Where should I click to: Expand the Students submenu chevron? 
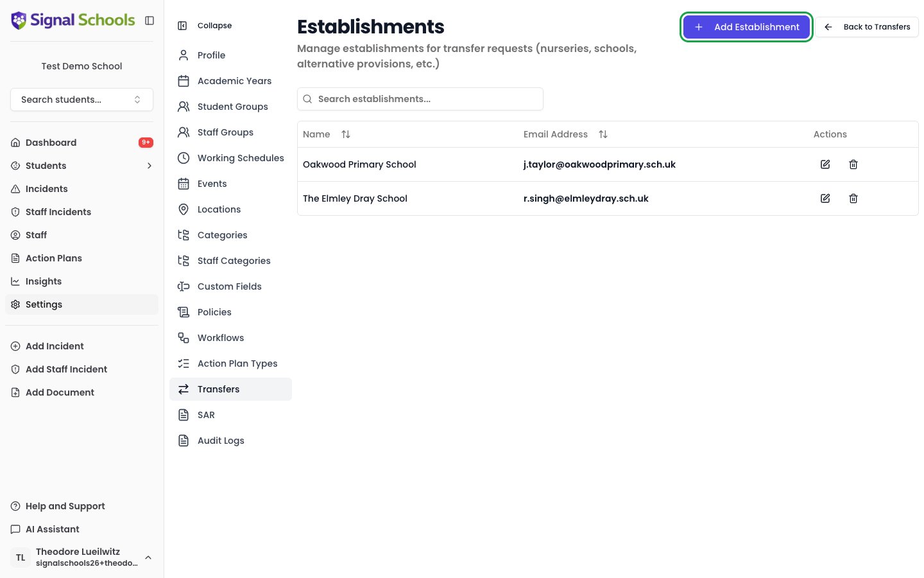click(150, 166)
